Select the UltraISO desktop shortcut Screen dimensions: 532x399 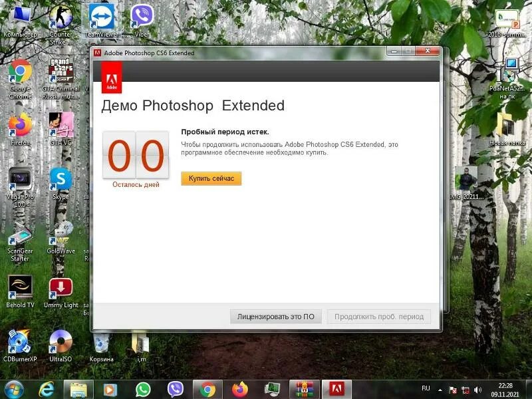coord(61,346)
